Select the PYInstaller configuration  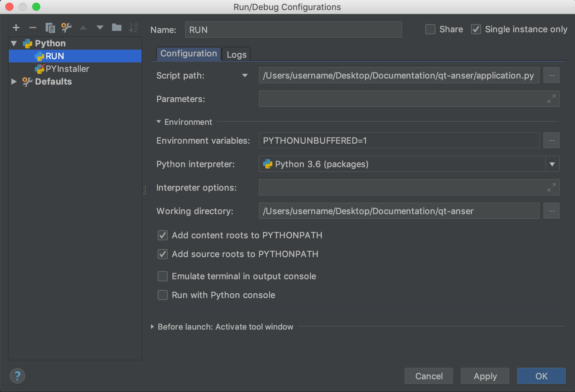75,69
